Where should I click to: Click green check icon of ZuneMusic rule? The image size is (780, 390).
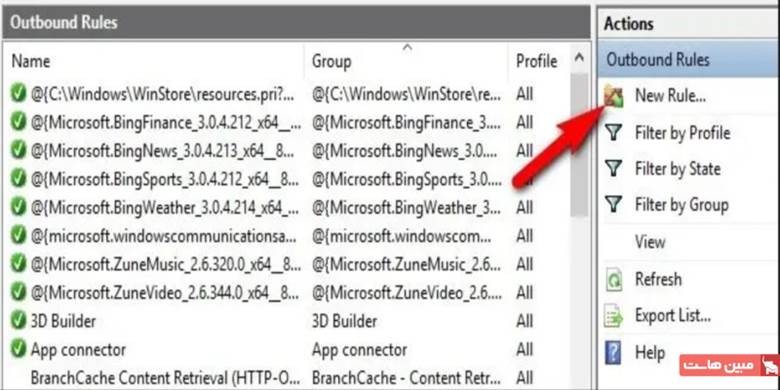[x=18, y=264]
